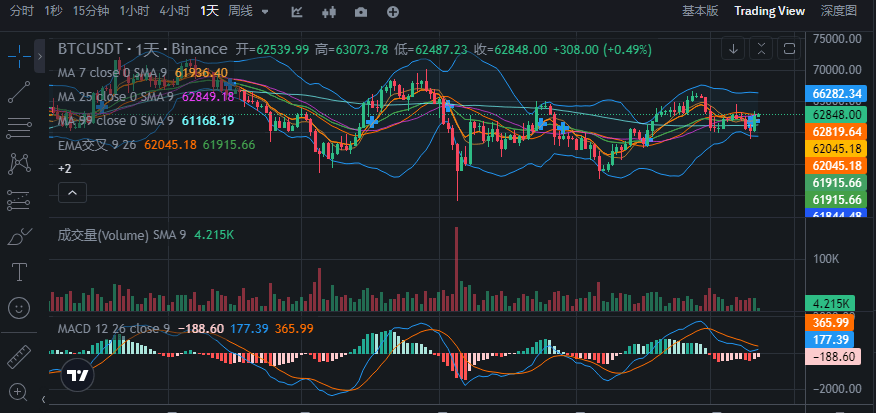Switch to 1秒 timeframe

click(54, 11)
